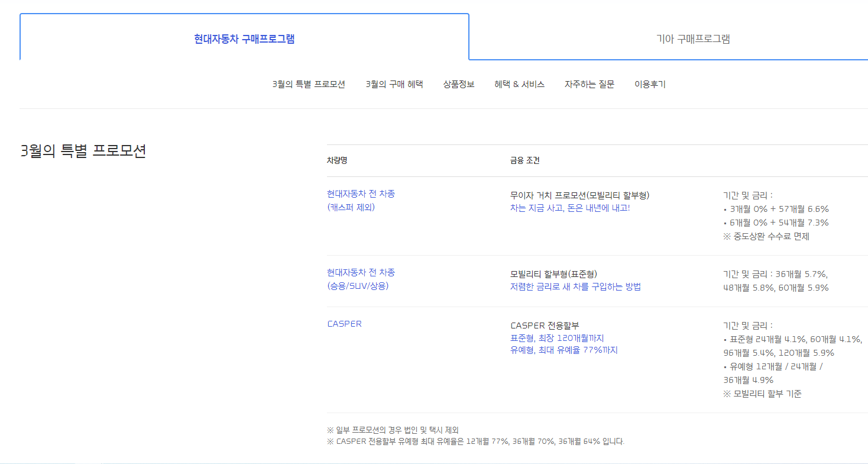This screenshot has width=868, height=464.
Task: View the 자주하는 질문 page
Action: [x=589, y=83]
